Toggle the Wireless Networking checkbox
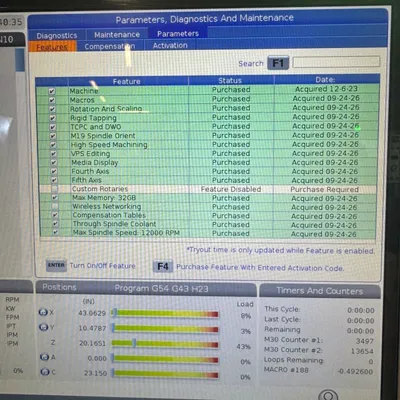 point(54,207)
